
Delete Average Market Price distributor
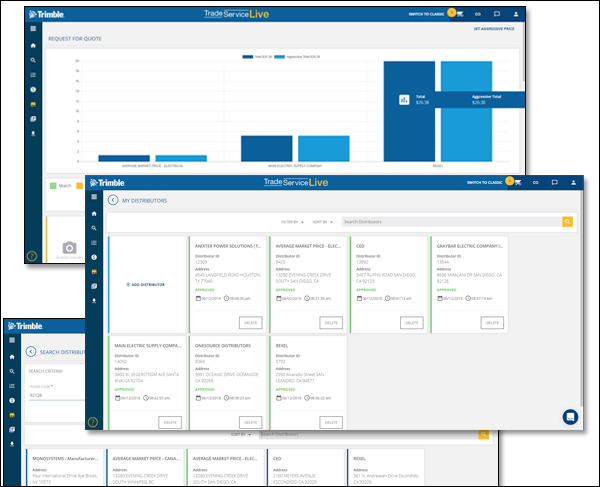coord(331,323)
